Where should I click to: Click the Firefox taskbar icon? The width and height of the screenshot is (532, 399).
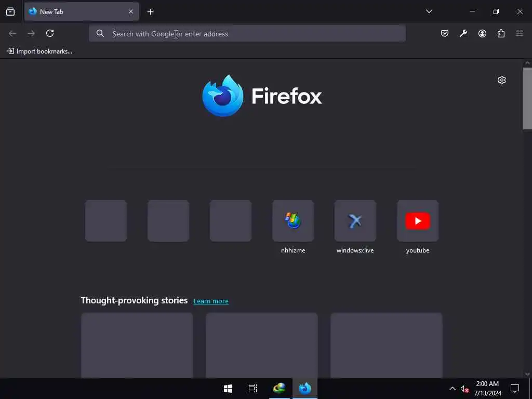coord(304,389)
